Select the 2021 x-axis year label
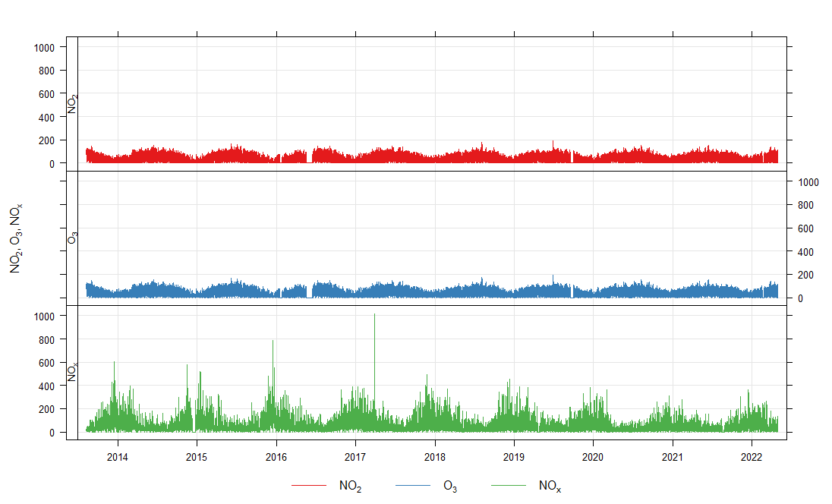832x504 pixels. click(673, 457)
